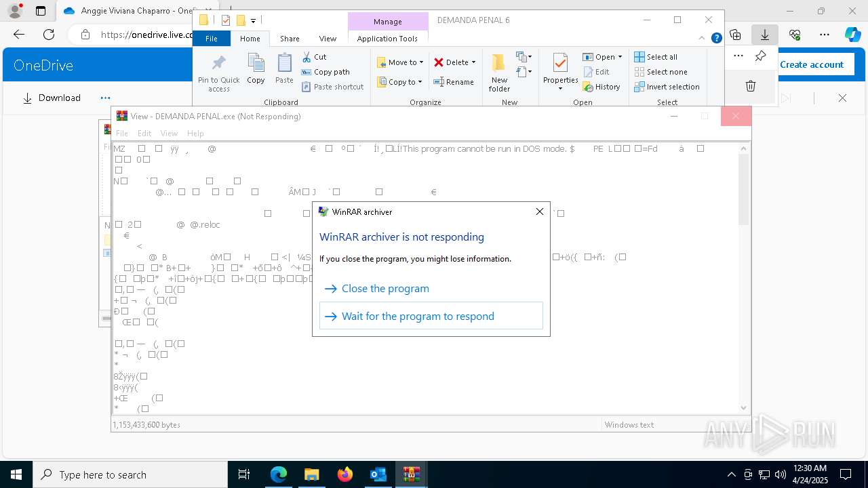Click Rename in Organize group
The height and width of the screenshot is (488, 868).
click(454, 82)
